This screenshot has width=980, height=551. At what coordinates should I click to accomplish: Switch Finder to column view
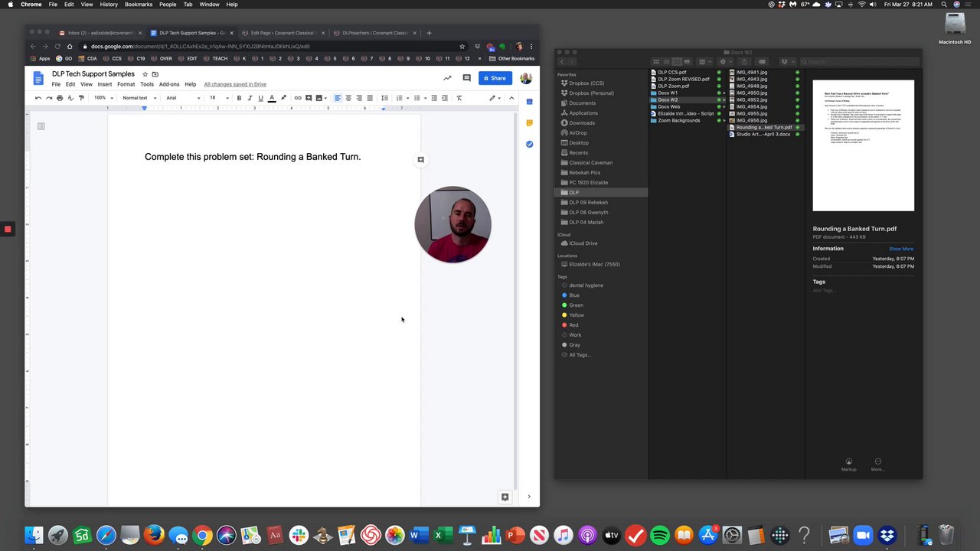[677, 62]
